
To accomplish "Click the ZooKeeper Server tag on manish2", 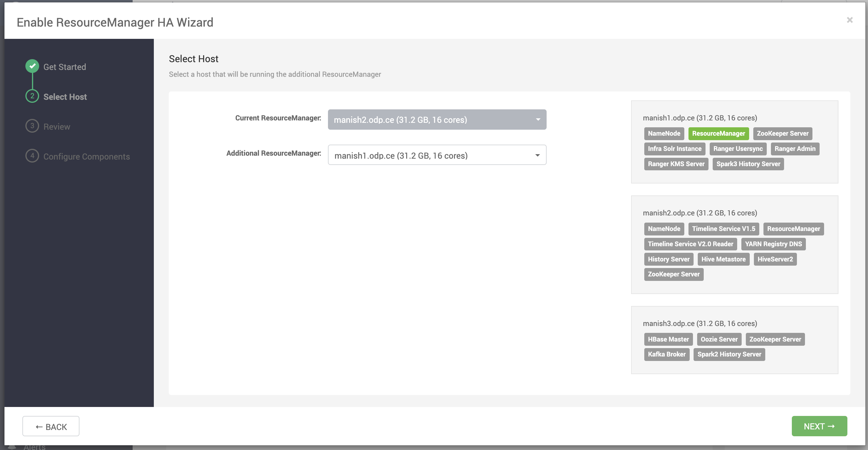I will (x=674, y=274).
